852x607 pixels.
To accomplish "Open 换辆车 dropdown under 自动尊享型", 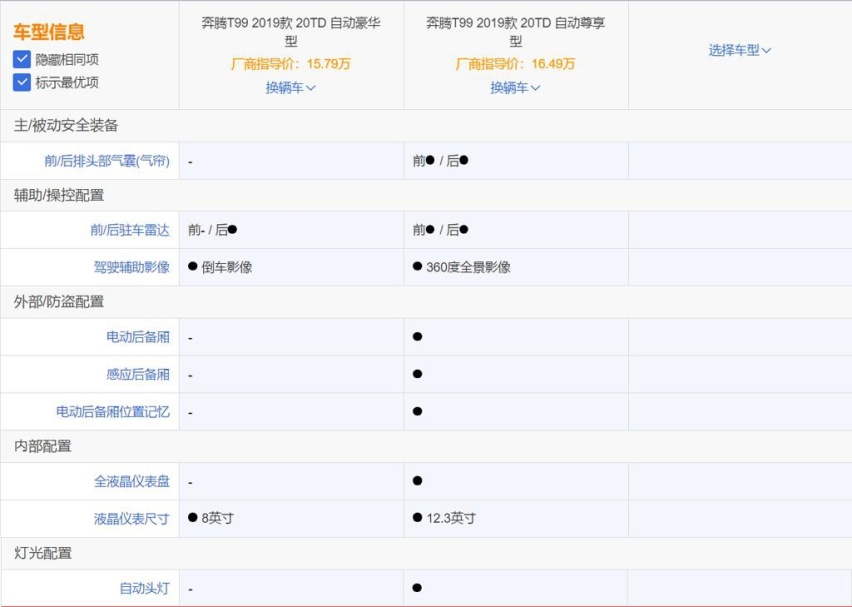I will 515,87.
